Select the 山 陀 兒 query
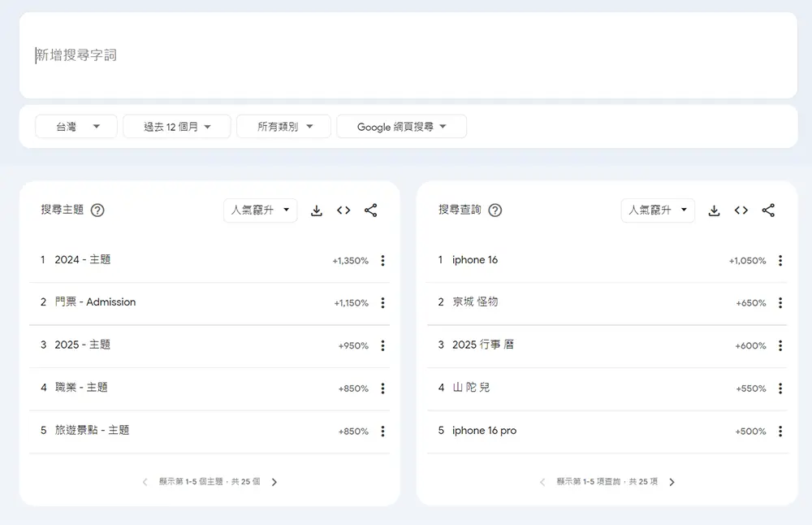This screenshot has width=812, height=525. click(471, 387)
